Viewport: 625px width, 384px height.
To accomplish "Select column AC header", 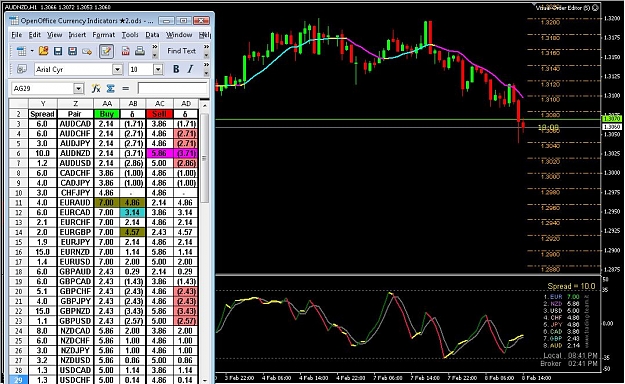I will click(159, 104).
